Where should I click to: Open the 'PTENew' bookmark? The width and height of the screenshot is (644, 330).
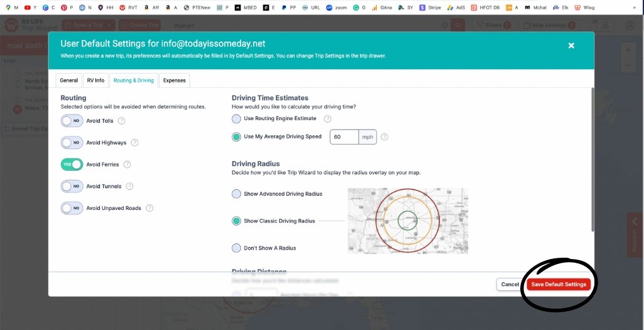pyautogui.click(x=197, y=8)
